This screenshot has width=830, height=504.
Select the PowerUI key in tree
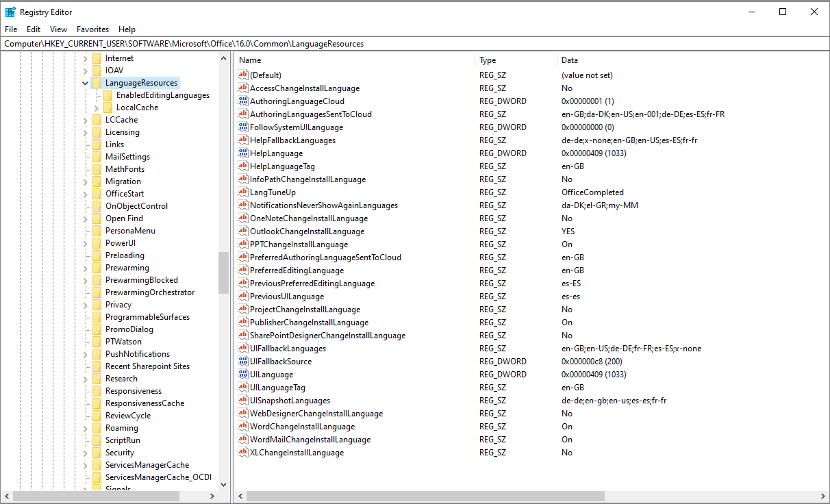click(x=121, y=243)
